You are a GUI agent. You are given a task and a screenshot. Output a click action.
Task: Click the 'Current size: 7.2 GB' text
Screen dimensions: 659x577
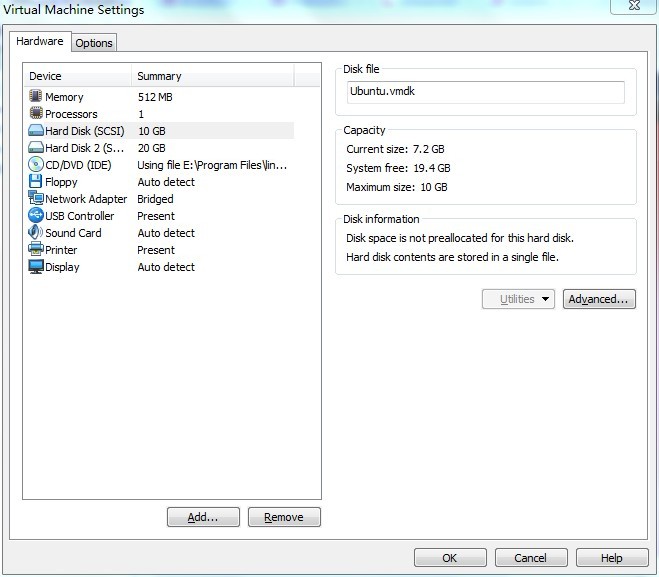(395, 149)
